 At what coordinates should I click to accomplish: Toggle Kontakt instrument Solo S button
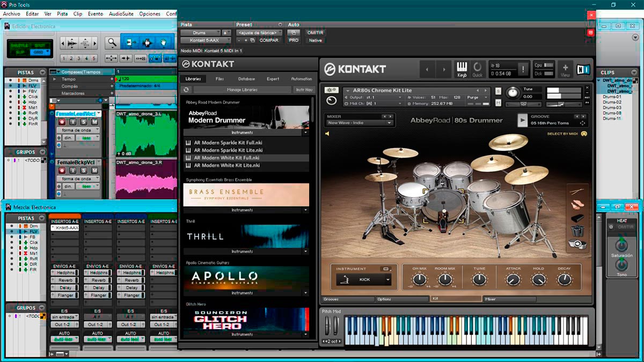tap(499, 91)
